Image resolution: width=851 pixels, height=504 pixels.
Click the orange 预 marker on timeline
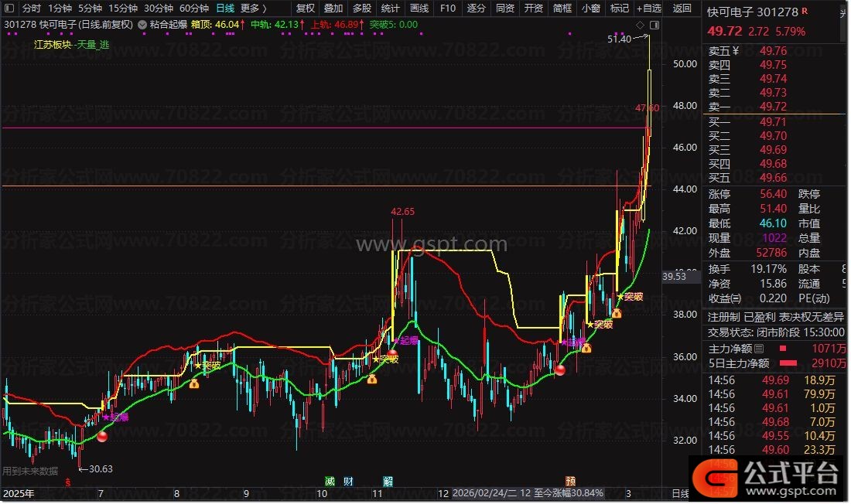[x=570, y=481]
